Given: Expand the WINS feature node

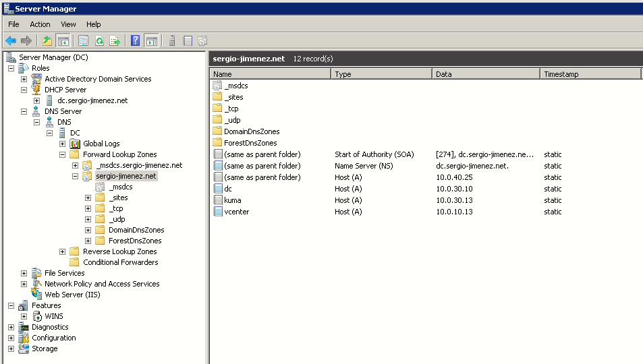Looking at the screenshot, I should click(24, 316).
